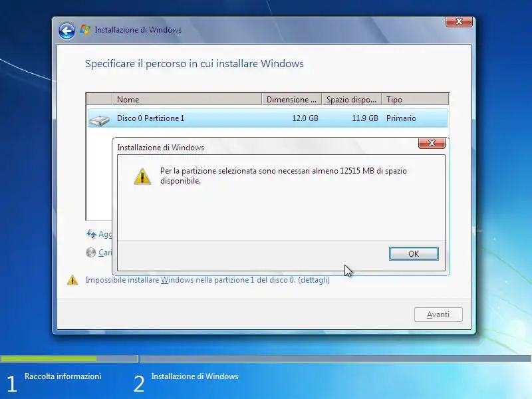Click the 12.0 GB size cell
Viewport: 532px width, 399px height.
(x=305, y=118)
